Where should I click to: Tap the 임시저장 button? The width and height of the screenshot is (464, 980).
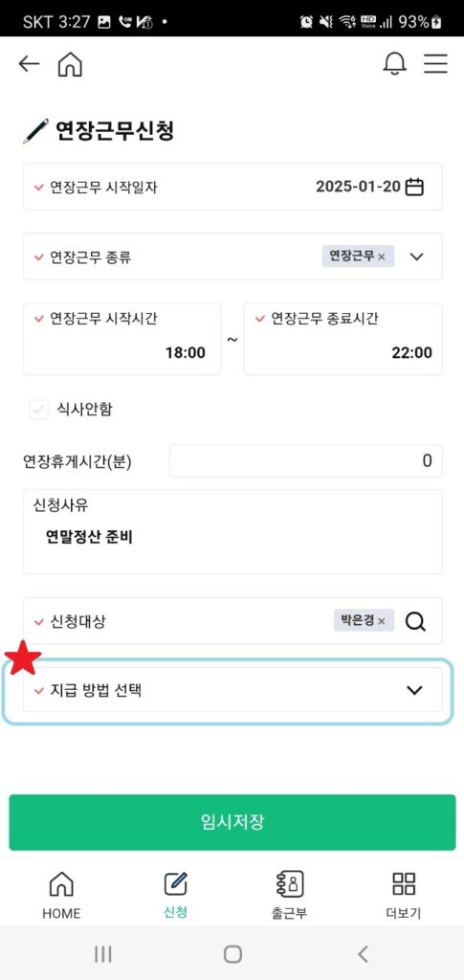232,822
